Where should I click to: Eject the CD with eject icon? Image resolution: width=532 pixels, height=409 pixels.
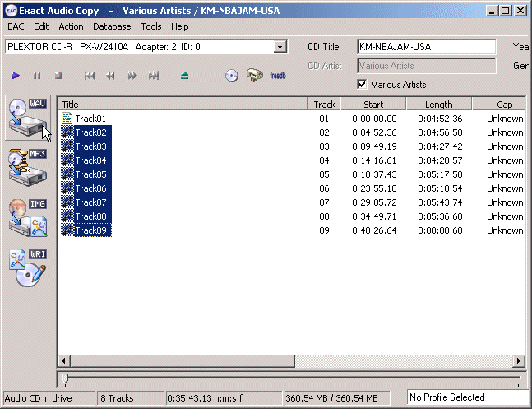(x=184, y=76)
